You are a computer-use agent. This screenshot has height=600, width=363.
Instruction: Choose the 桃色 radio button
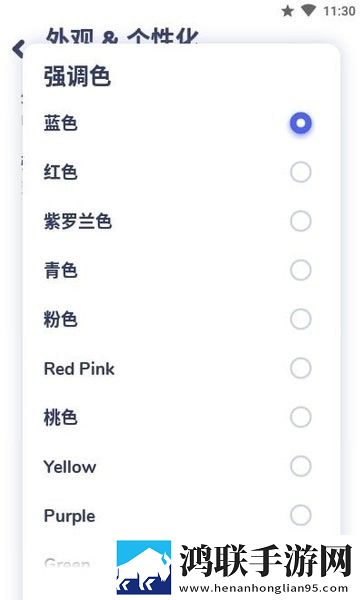[x=300, y=417]
